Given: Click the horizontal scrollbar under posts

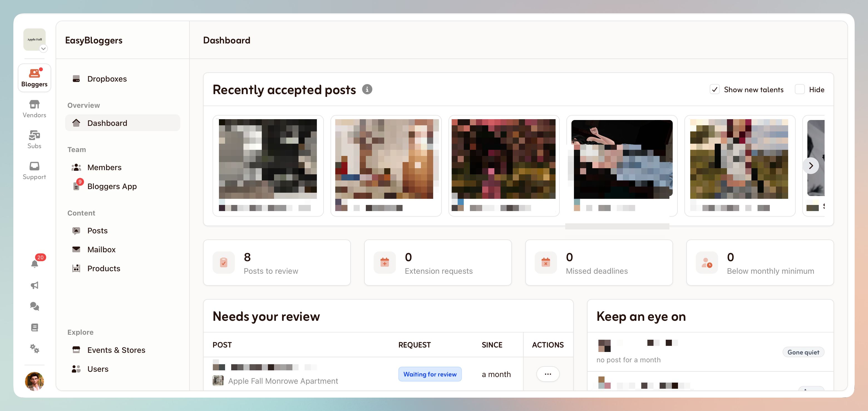Looking at the screenshot, I should tap(617, 226).
